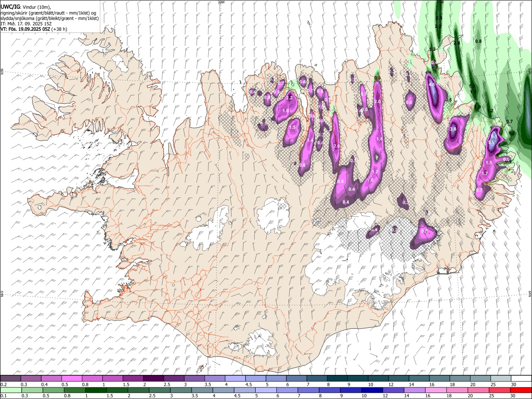Click the '1.7' precipitation value in the east
Screen dimensions: 532x399
485,174
